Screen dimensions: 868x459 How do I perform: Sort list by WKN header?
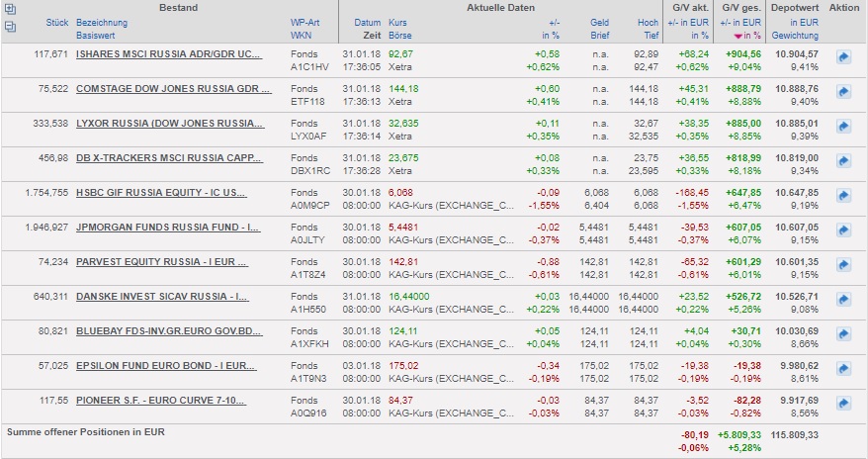click(x=301, y=34)
